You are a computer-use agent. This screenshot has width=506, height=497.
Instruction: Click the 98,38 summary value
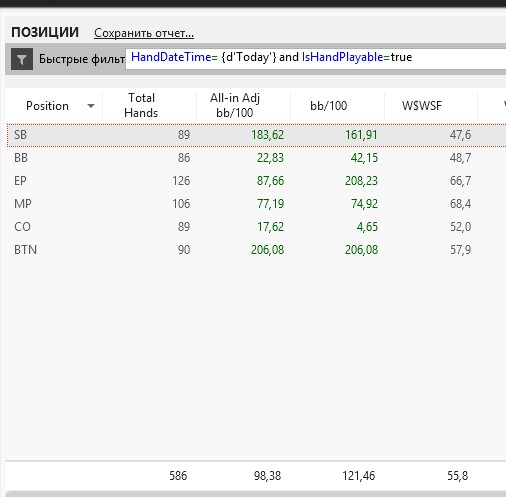point(267,476)
